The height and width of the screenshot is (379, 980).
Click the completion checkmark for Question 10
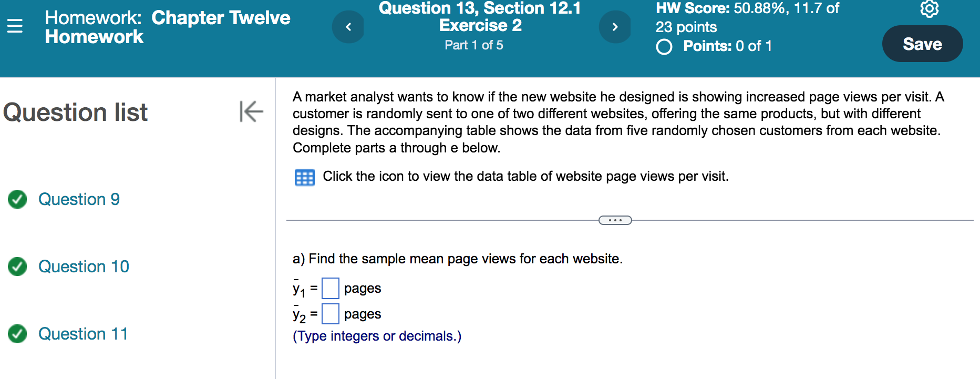coord(17,267)
